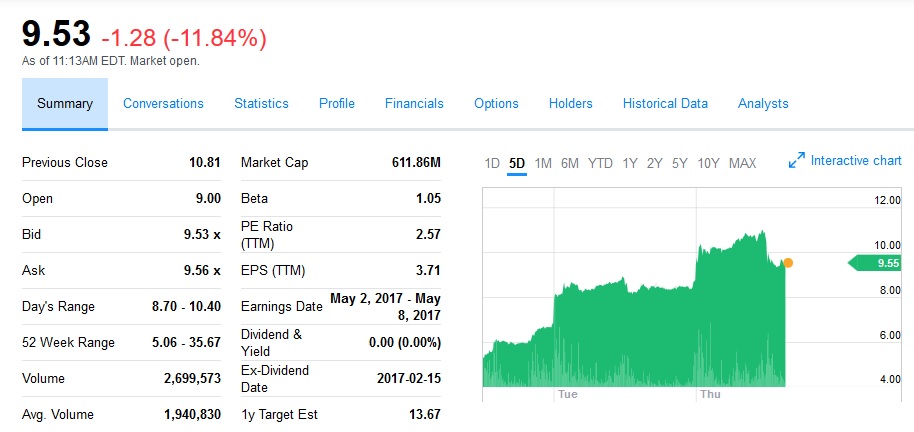Click the expand arrows interactive chart icon
Screen dimensions: 914x432
(797, 160)
